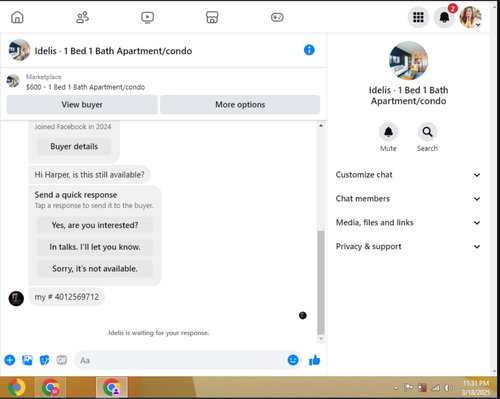Open the emoji picker smiley

tap(293, 360)
